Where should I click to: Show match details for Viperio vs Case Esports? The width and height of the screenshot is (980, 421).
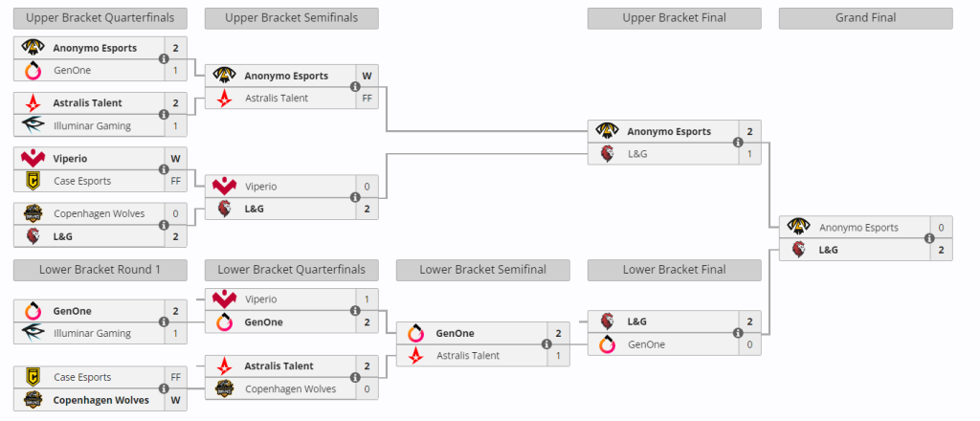pyautogui.click(x=164, y=169)
